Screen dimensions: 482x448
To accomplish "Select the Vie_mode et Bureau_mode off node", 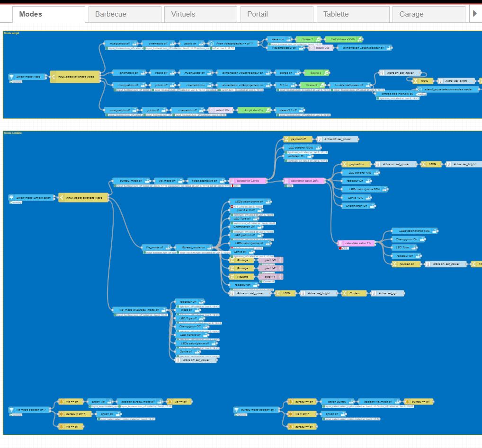I will [x=140, y=310].
